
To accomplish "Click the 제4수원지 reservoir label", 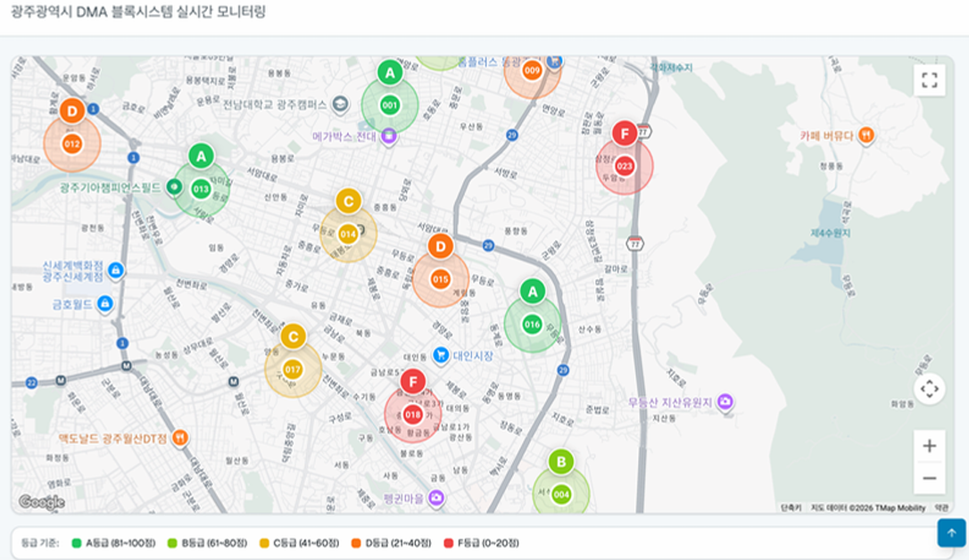I will point(831,233).
